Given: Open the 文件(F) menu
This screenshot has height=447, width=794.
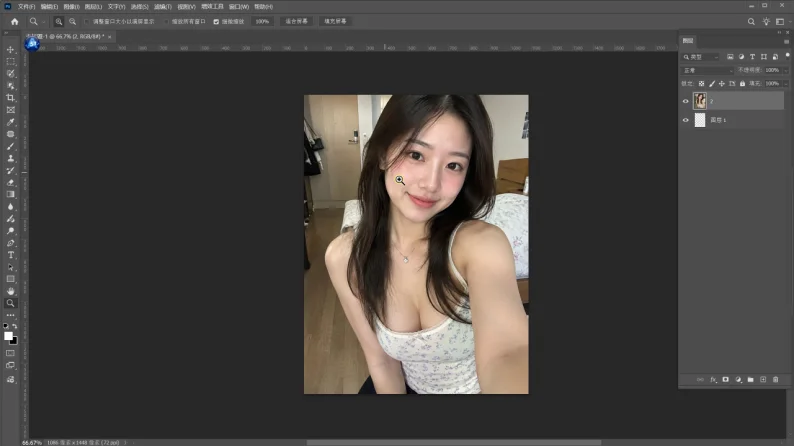Looking at the screenshot, I should pyautogui.click(x=26, y=7).
